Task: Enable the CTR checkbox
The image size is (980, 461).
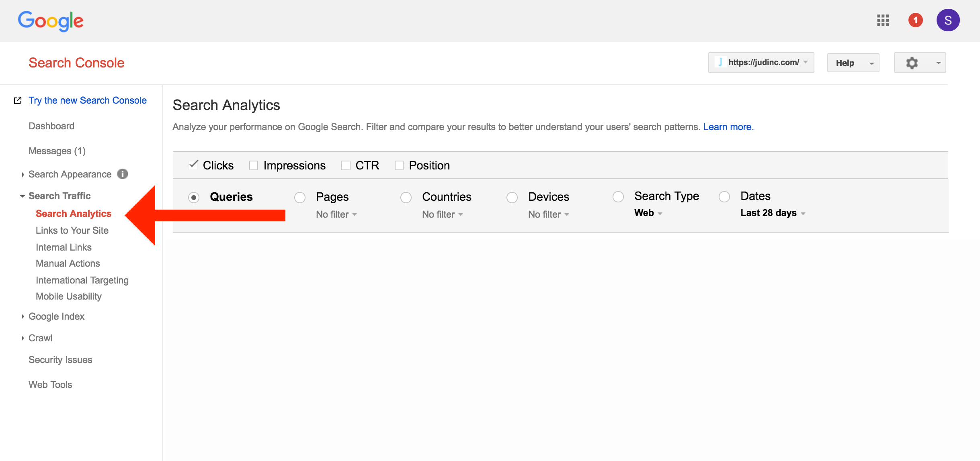Action: click(x=345, y=165)
